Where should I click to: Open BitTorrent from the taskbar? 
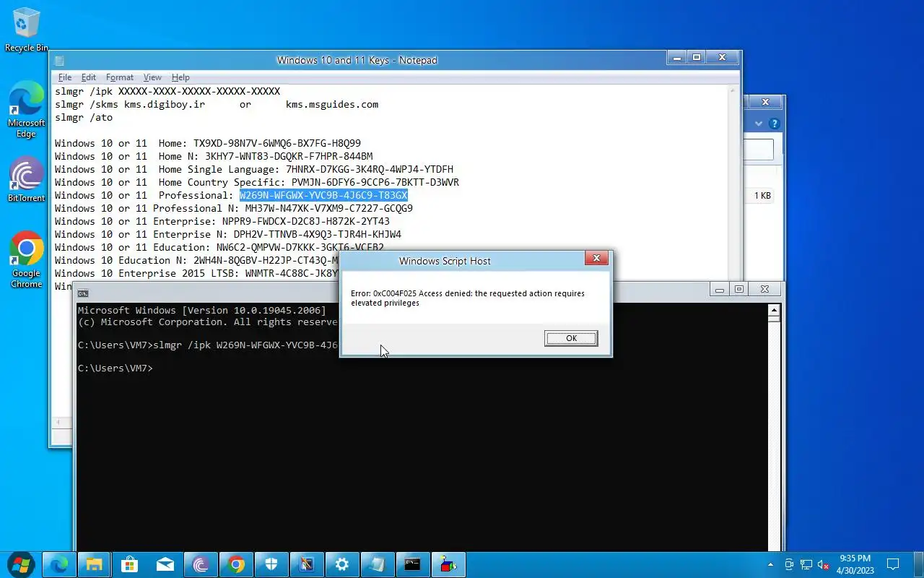pyautogui.click(x=201, y=564)
